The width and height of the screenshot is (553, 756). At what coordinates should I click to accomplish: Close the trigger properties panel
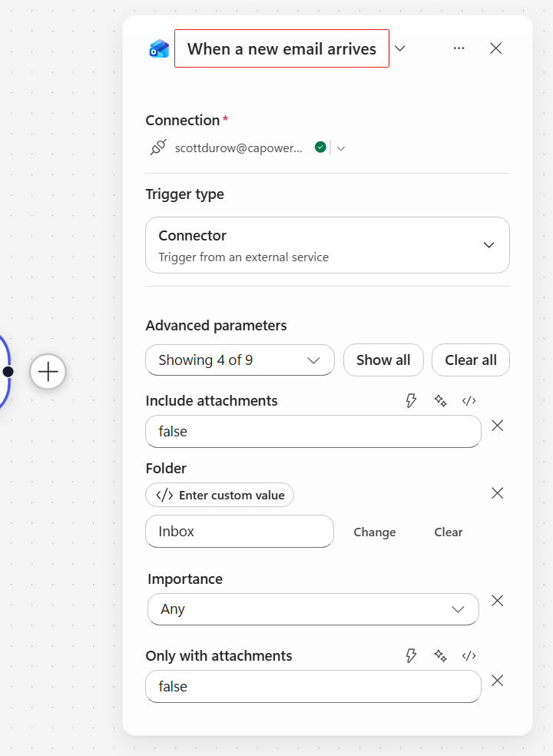coord(495,48)
